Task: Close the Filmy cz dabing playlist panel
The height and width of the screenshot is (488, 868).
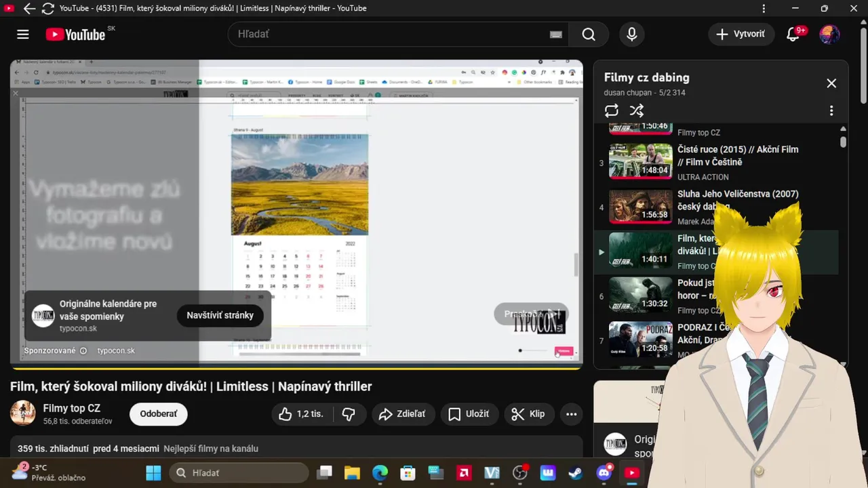Action: [831, 83]
